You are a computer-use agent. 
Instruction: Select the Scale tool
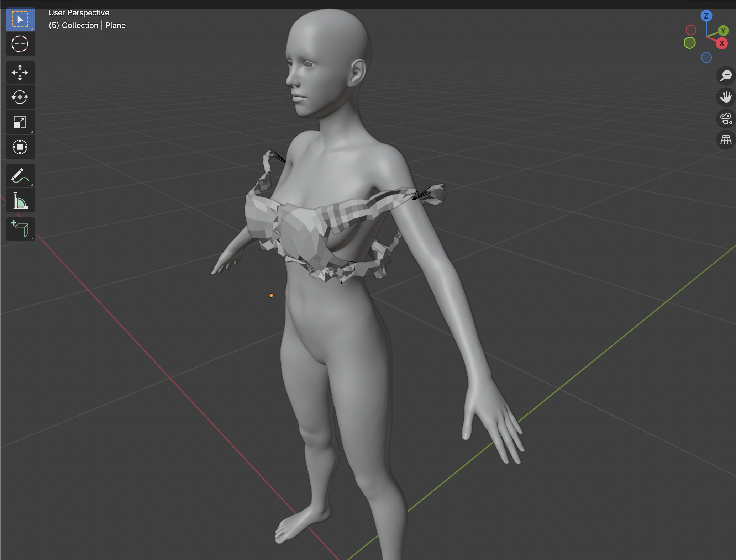(x=20, y=122)
